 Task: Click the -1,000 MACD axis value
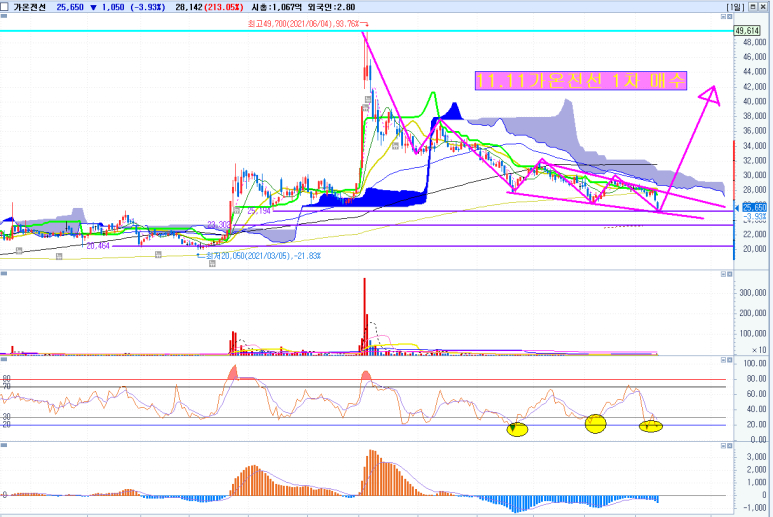click(755, 508)
